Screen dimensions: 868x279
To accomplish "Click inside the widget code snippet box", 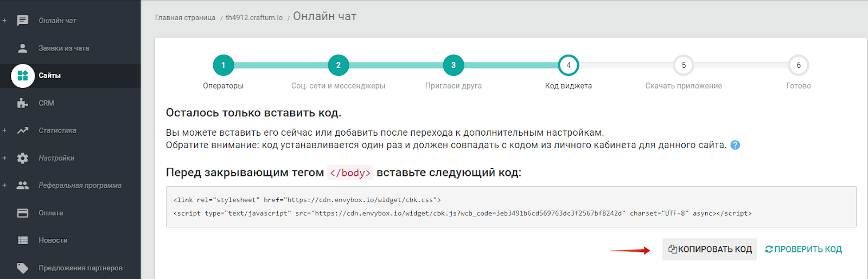I will pyautogui.click(x=511, y=207).
